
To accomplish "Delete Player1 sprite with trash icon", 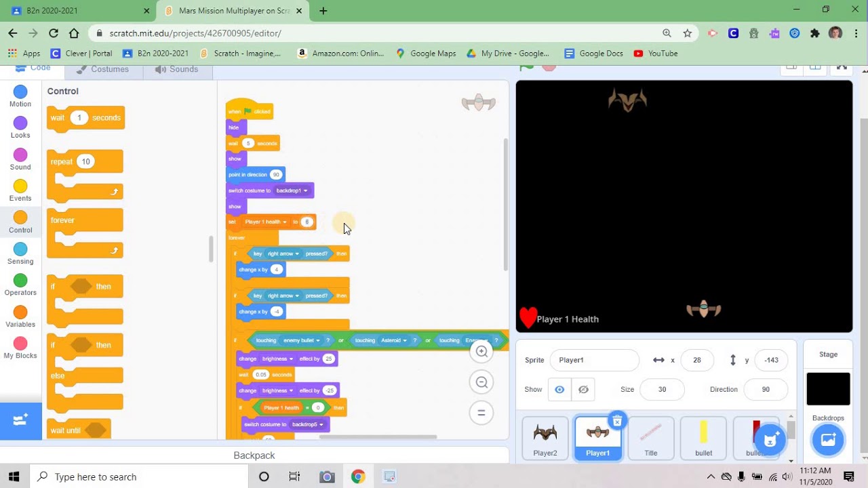I will (x=616, y=421).
